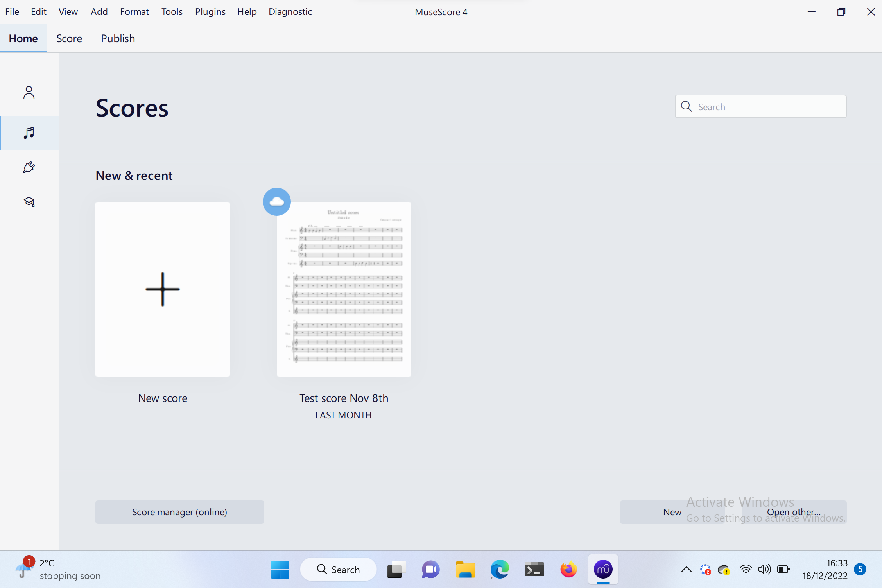Screen dimensions: 882x588
Task: Switch to the Score tab
Action: point(69,38)
